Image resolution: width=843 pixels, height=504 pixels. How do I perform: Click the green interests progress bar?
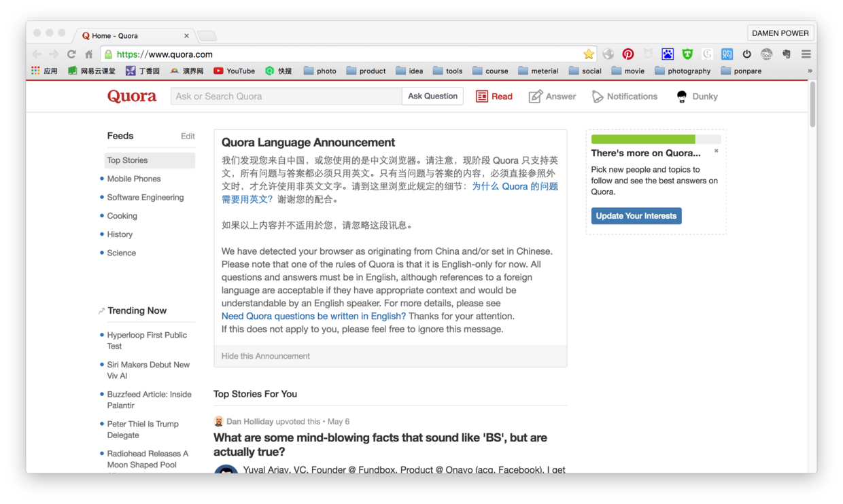pos(643,139)
